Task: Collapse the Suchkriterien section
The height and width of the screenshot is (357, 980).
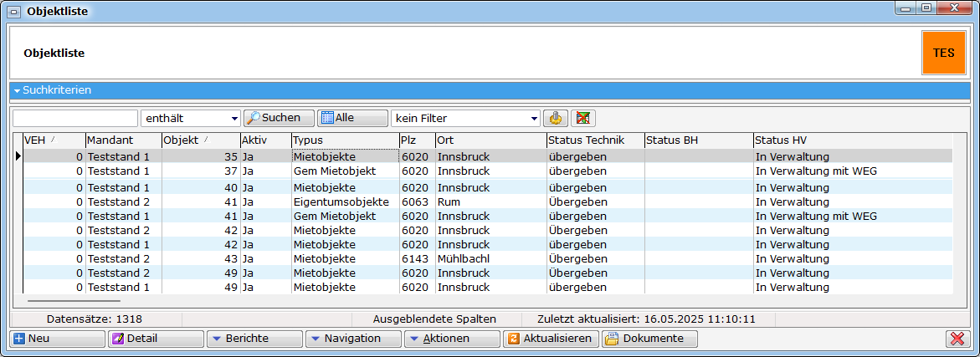Action: click(17, 90)
